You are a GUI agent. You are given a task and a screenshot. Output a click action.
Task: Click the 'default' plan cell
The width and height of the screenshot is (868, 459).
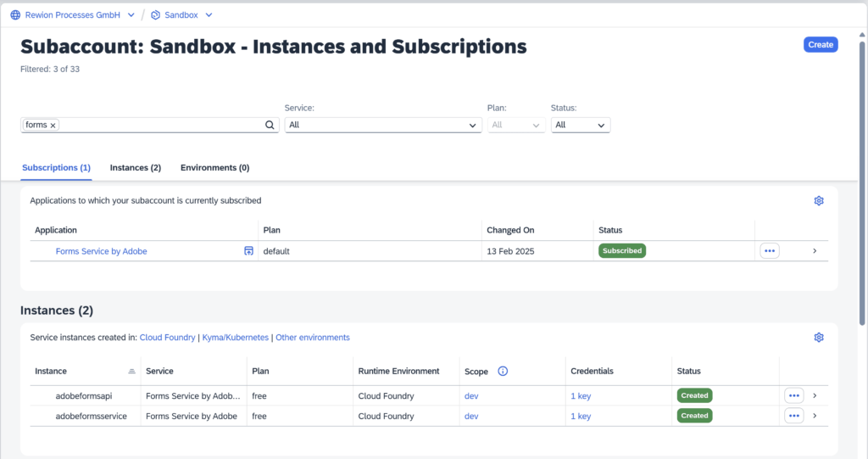[276, 251]
